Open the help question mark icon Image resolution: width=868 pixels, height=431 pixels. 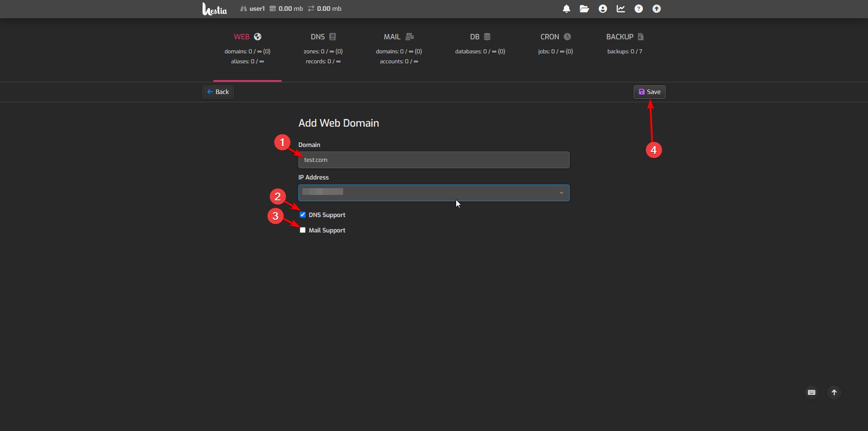[638, 9]
